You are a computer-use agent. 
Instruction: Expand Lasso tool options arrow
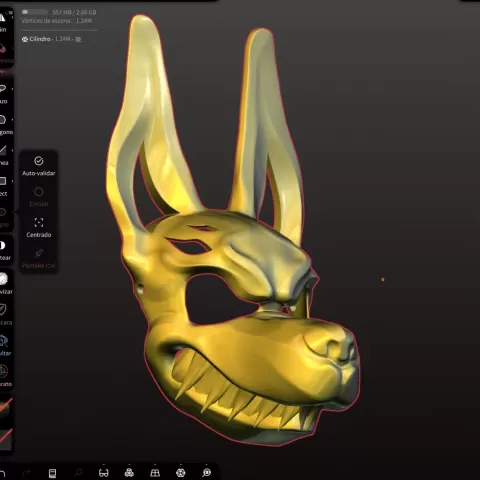point(12,89)
